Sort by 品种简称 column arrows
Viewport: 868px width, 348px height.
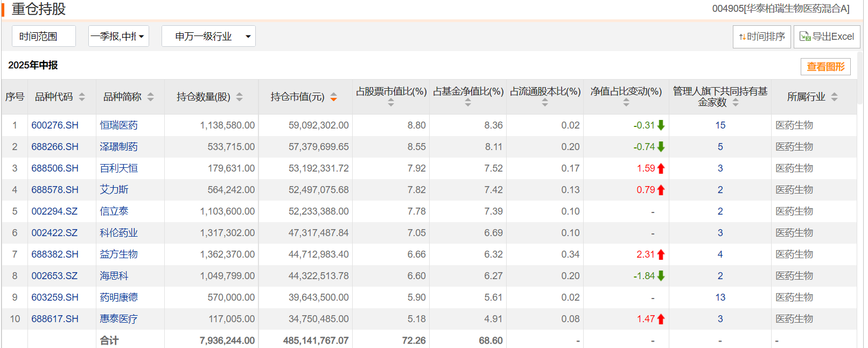coord(151,97)
